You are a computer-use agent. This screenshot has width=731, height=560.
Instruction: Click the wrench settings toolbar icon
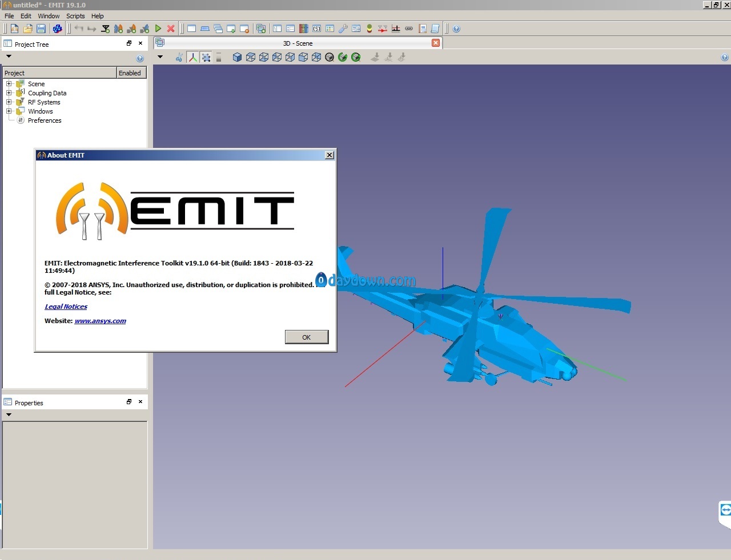343,29
